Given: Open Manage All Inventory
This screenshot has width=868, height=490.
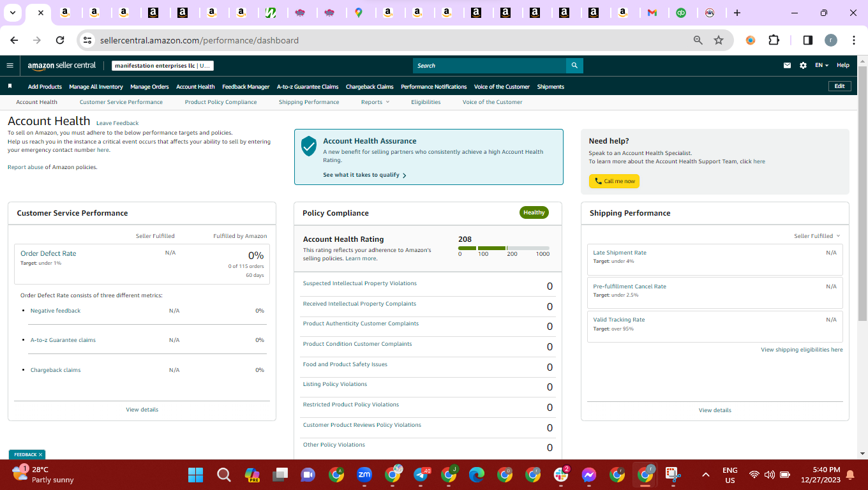Looking at the screenshot, I should (96, 87).
